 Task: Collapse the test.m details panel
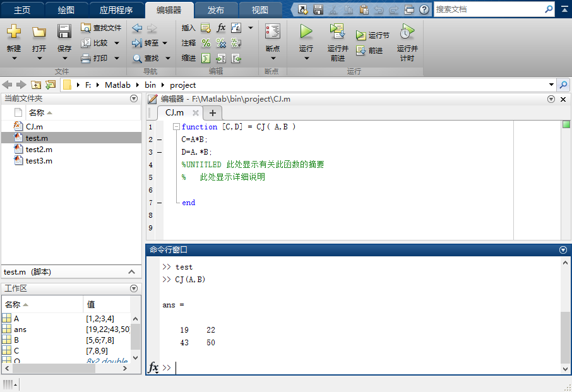pos(132,272)
